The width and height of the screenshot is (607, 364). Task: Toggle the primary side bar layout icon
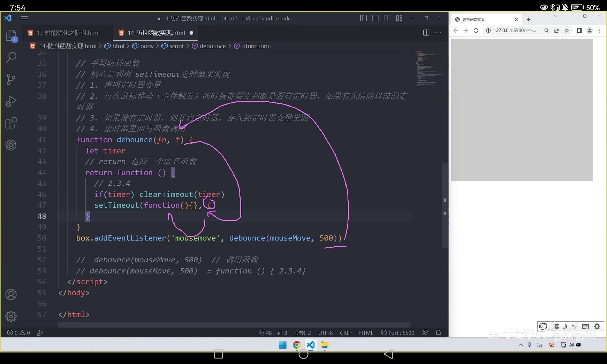[x=363, y=18]
